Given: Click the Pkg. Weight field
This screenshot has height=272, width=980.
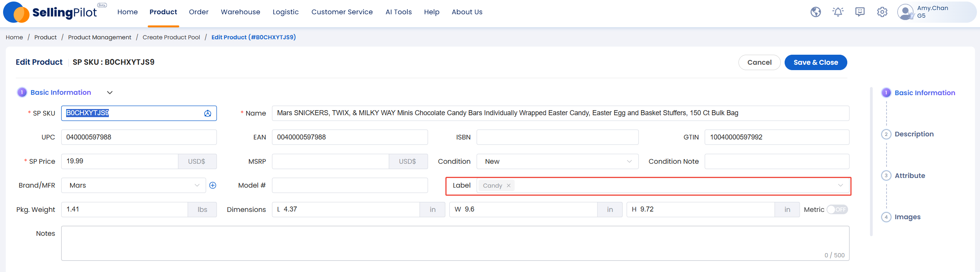Looking at the screenshot, I should pos(124,210).
